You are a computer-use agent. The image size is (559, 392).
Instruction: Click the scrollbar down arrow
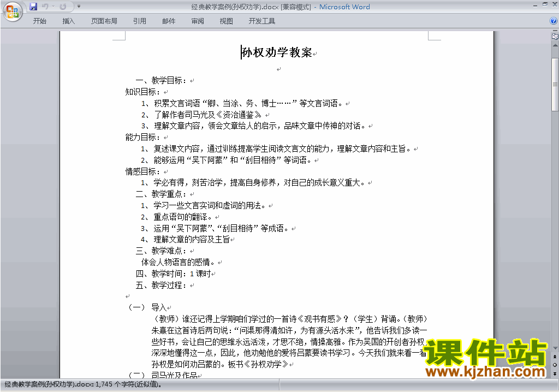pyautogui.click(x=555, y=348)
